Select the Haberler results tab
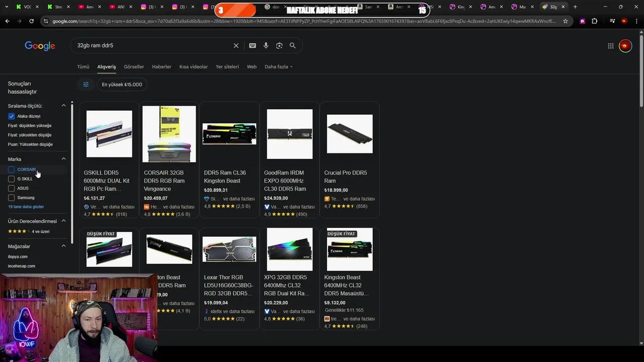The image size is (644, 362). [162, 67]
